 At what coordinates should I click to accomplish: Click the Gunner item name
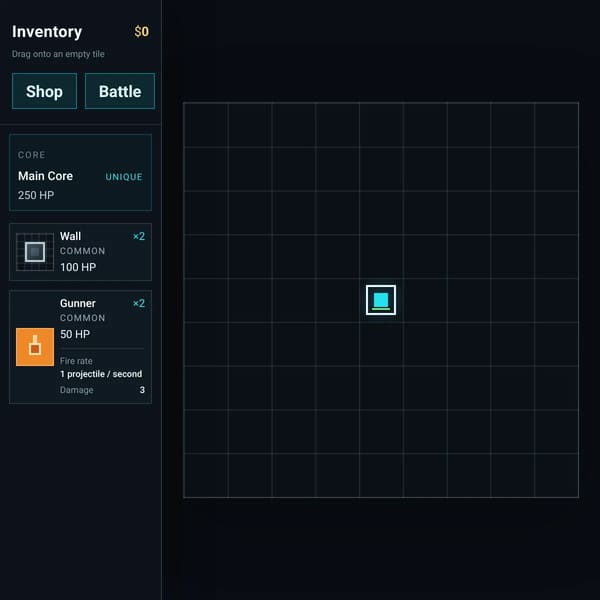pos(78,303)
